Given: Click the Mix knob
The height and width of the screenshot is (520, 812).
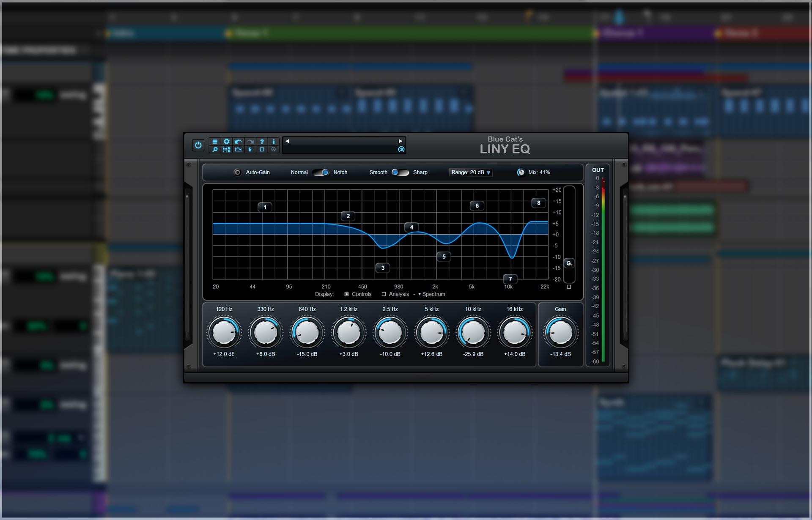Looking at the screenshot, I should (x=521, y=172).
